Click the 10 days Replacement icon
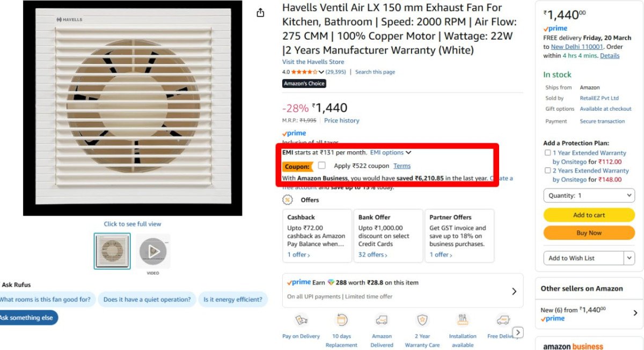This screenshot has width=644, height=350. tap(341, 320)
